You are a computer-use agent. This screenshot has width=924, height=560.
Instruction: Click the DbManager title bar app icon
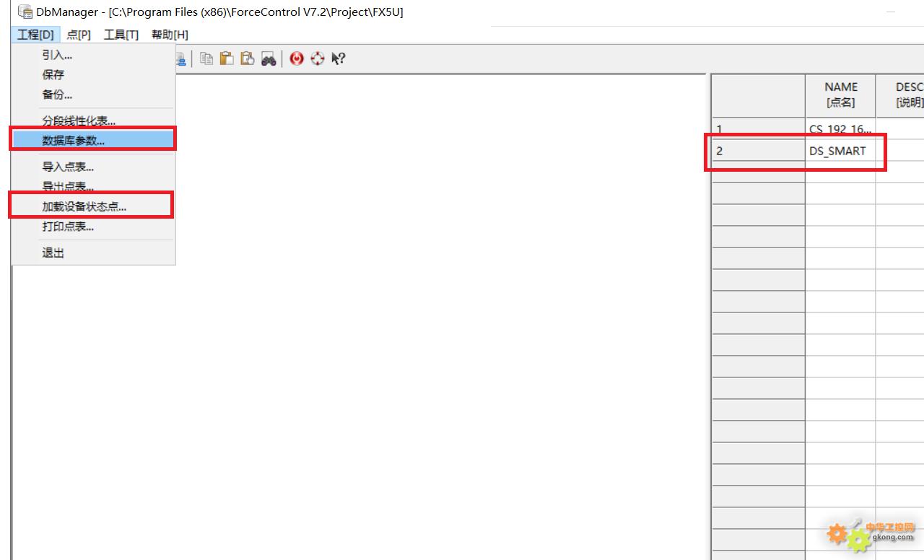point(25,12)
